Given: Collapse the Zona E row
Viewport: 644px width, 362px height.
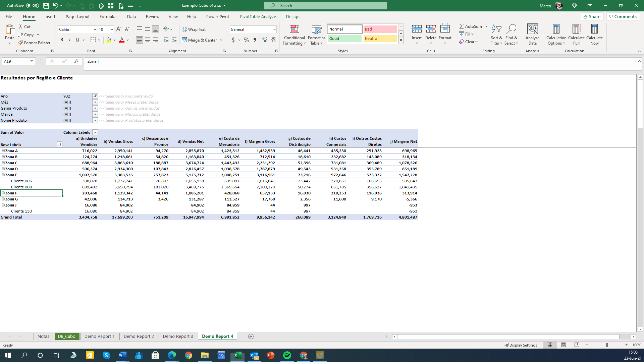Looking at the screenshot, I should pyautogui.click(x=3, y=175).
